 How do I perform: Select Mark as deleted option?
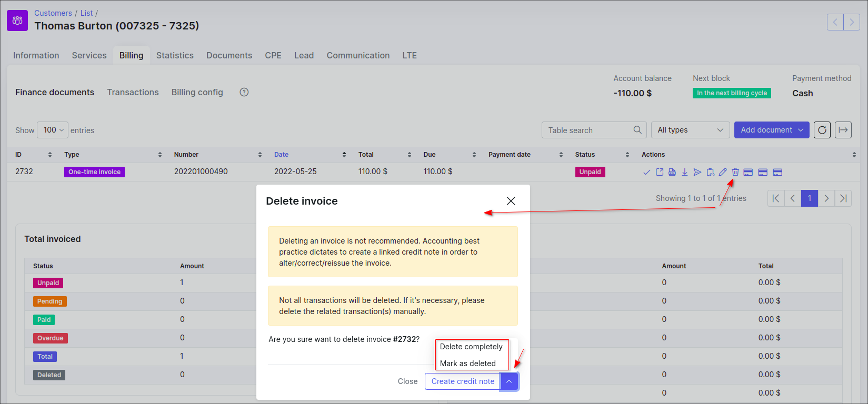point(468,363)
